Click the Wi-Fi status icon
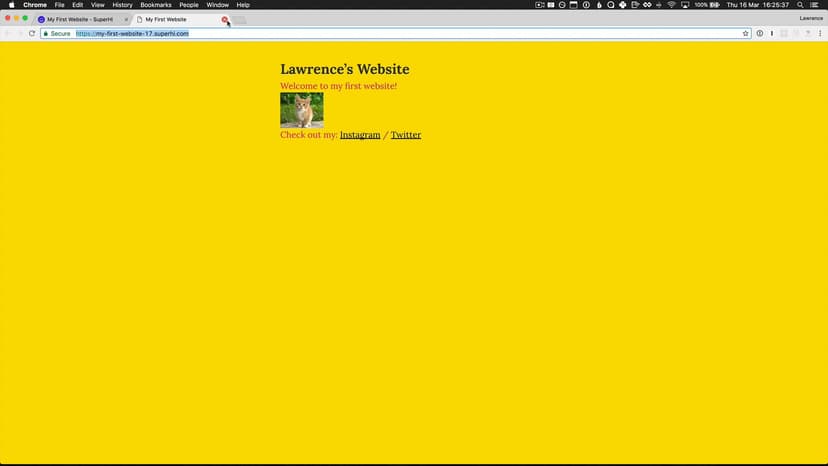Image resolution: width=828 pixels, height=466 pixels. click(x=671, y=5)
